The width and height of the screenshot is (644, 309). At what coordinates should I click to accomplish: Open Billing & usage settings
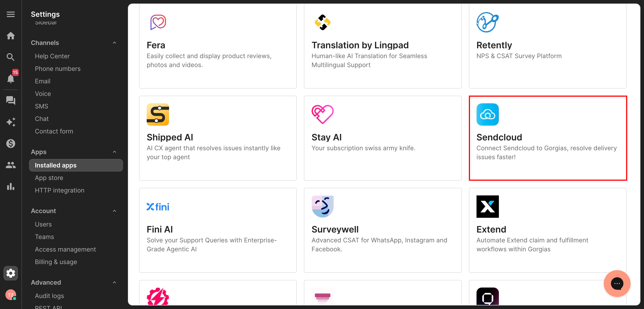pyautogui.click(x=56, y=262)
